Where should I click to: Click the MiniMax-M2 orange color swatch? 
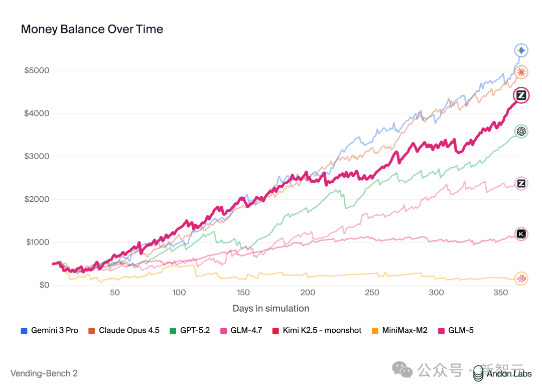(375, 331)
